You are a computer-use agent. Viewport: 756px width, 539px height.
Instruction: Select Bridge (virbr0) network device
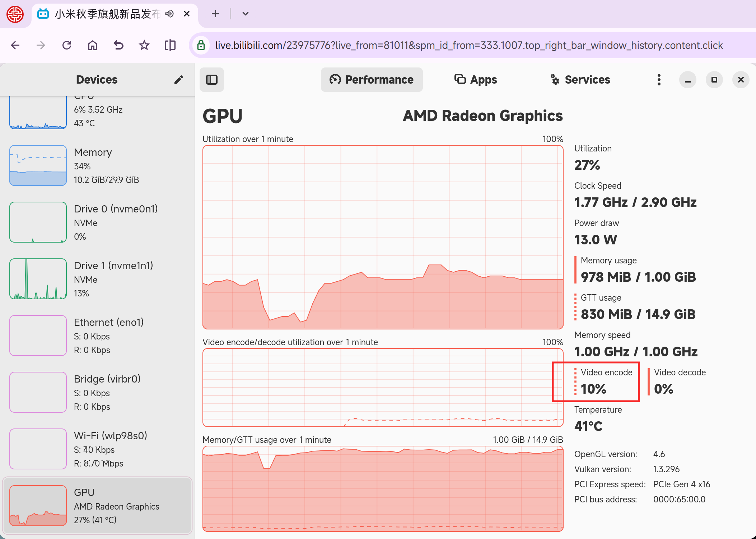point(98,392)
